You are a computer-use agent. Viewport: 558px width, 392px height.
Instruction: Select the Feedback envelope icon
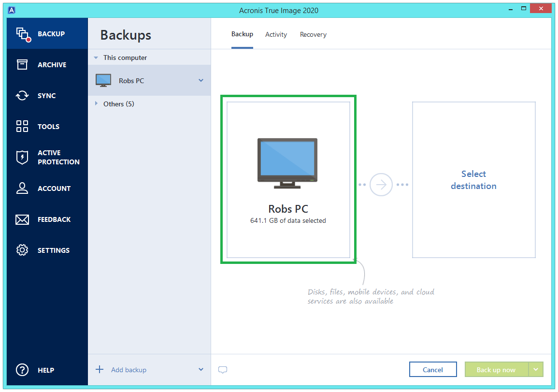(x=22, y=219)
